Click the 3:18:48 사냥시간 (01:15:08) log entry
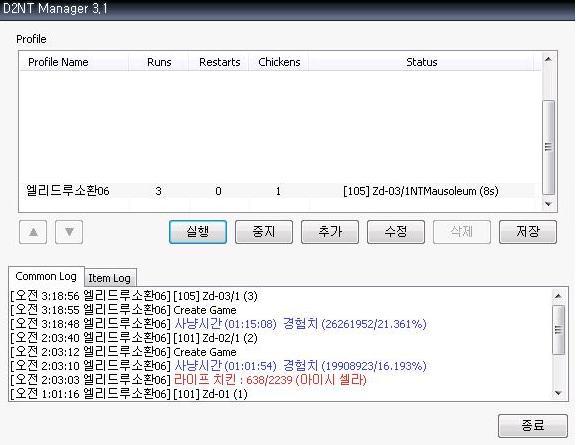Viewport: 584px width, 445px height. 218,324
